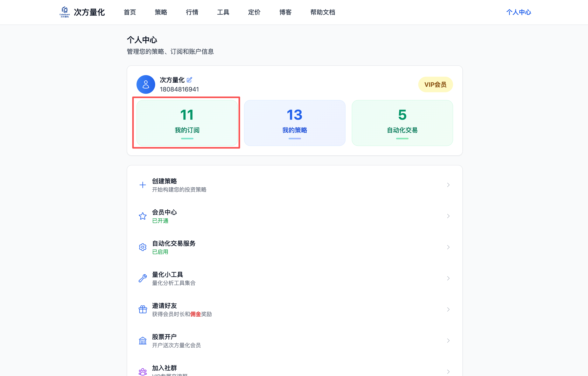Click the green progress bar under 我的订阅
Screen dimensions: 588x376
[187, 138]
